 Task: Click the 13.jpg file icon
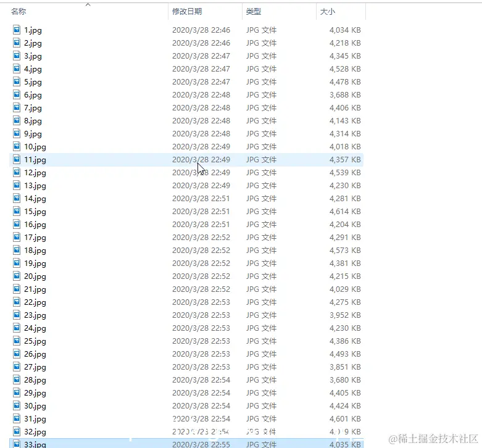coord(17,185)
